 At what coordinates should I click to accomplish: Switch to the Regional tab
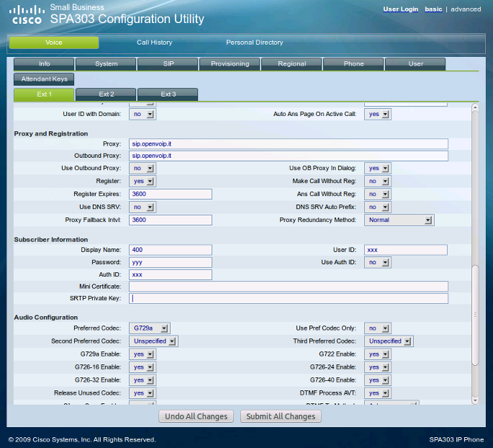point(291,64)
